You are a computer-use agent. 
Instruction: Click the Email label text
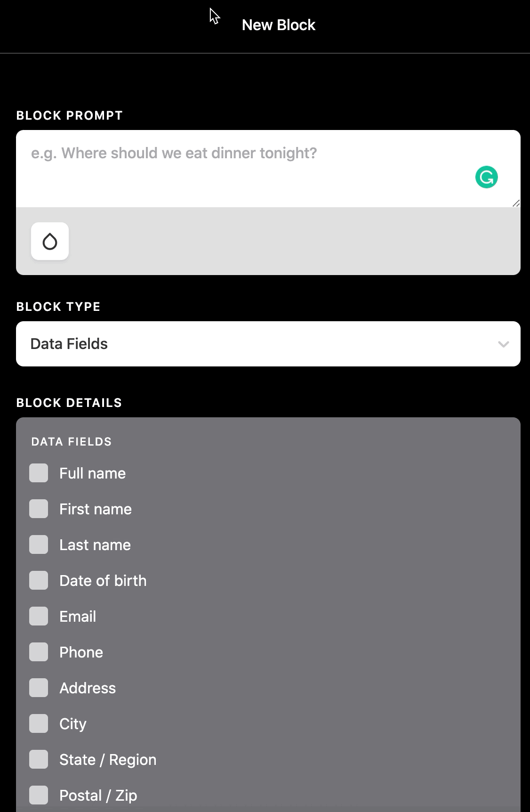(x=78, y=617)
